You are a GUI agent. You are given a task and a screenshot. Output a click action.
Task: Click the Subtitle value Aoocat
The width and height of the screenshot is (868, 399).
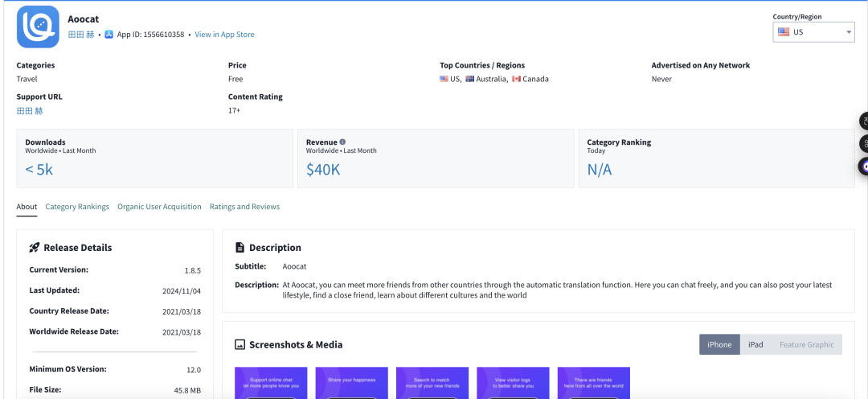pyautogui.click(x=294, y=266)
